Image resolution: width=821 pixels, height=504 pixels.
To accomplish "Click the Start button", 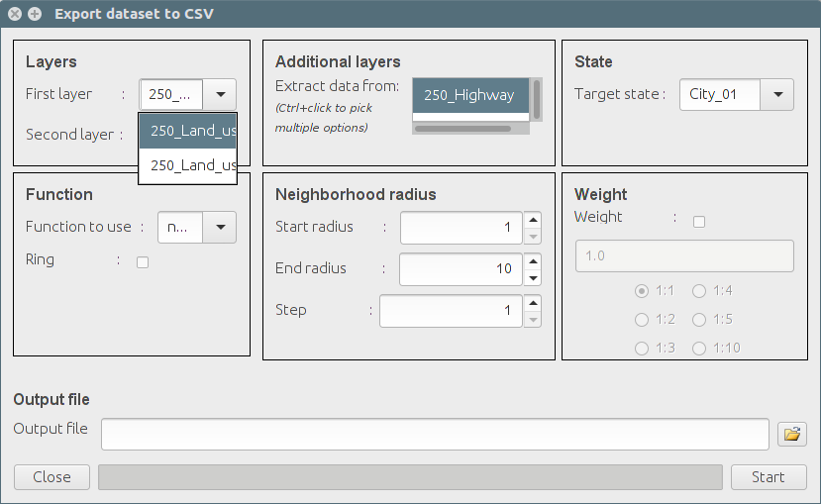I will click(x=769, y=477).
